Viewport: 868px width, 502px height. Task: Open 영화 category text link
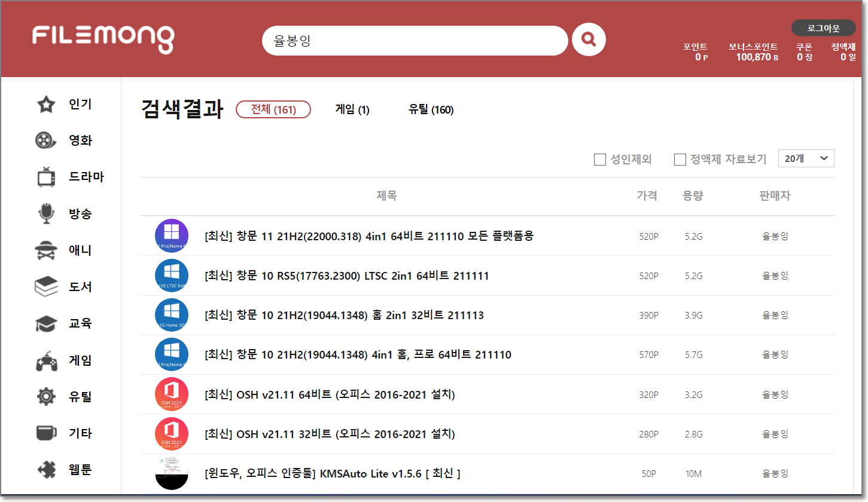tap(81, 141)
